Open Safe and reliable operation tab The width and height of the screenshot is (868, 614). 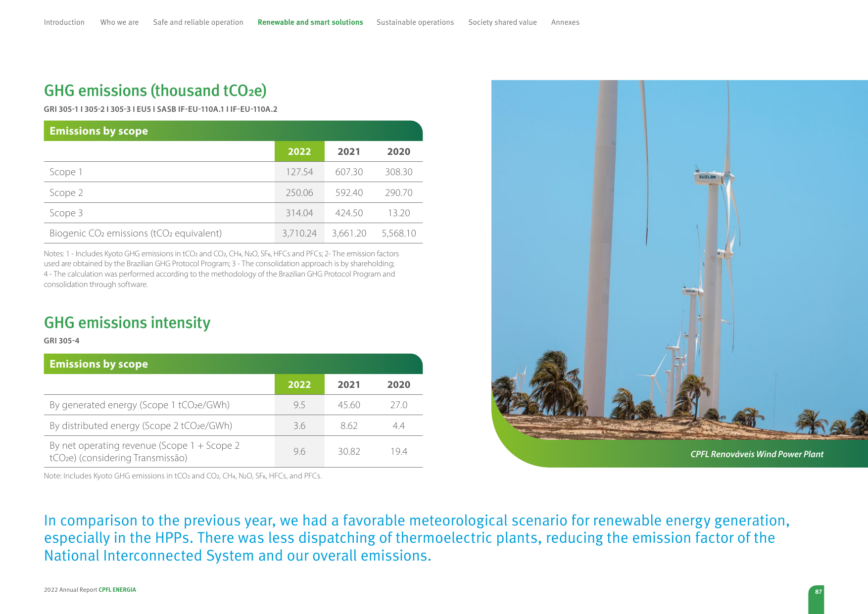[198, 22]
